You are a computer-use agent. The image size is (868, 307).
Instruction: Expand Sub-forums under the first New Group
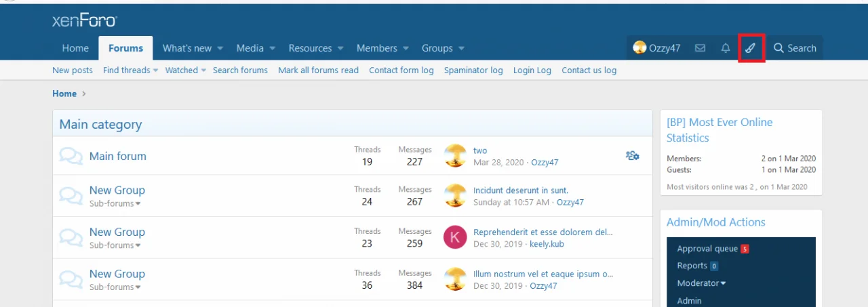point(115,203)
